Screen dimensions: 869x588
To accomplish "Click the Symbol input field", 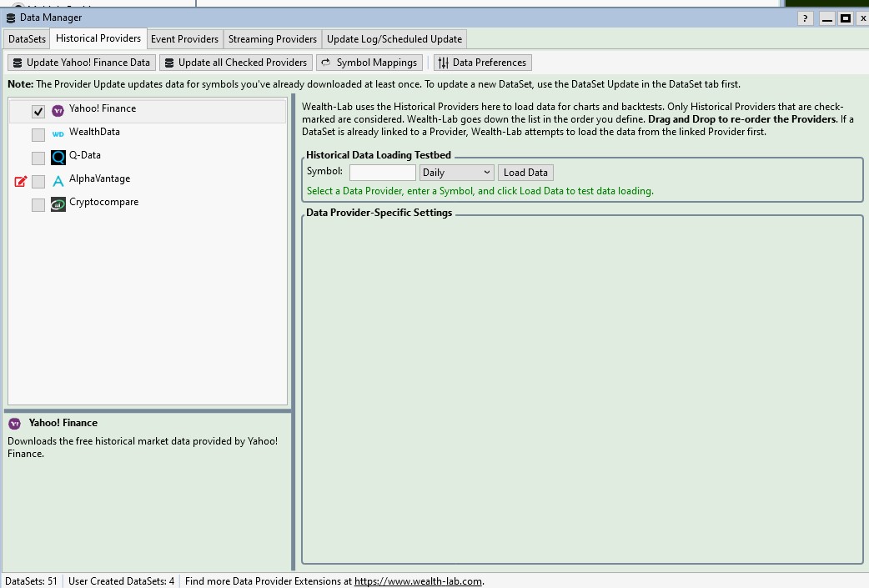I will pyautogui.click(x=383, y=173).
